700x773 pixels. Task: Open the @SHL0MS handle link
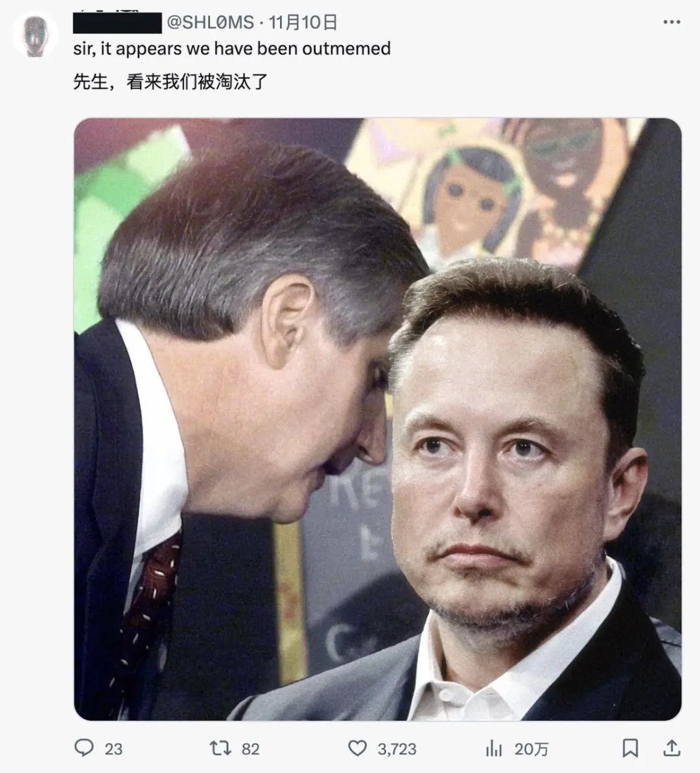point(211,22)
